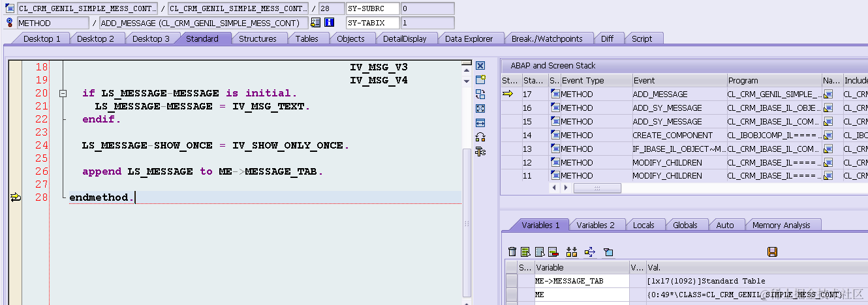Switch to the Variables 2 tab

[596, 225]
